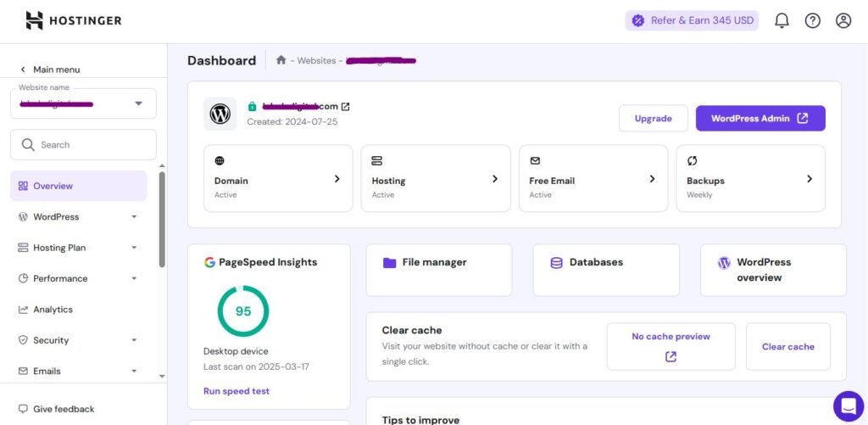Open the WordPress overview card

tap(773, 270)
